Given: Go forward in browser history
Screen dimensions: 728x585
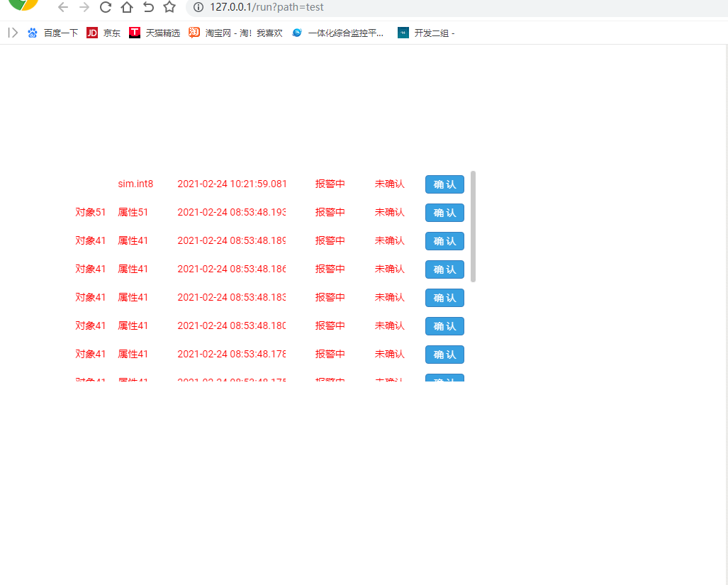Looking at the screenshot, I should (x=84, y=7).
